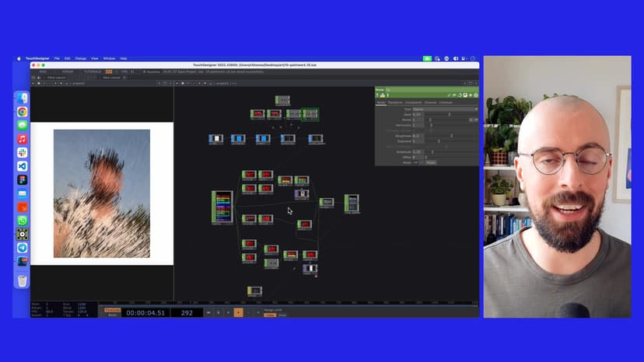Click the Period value field

point(418,120)
